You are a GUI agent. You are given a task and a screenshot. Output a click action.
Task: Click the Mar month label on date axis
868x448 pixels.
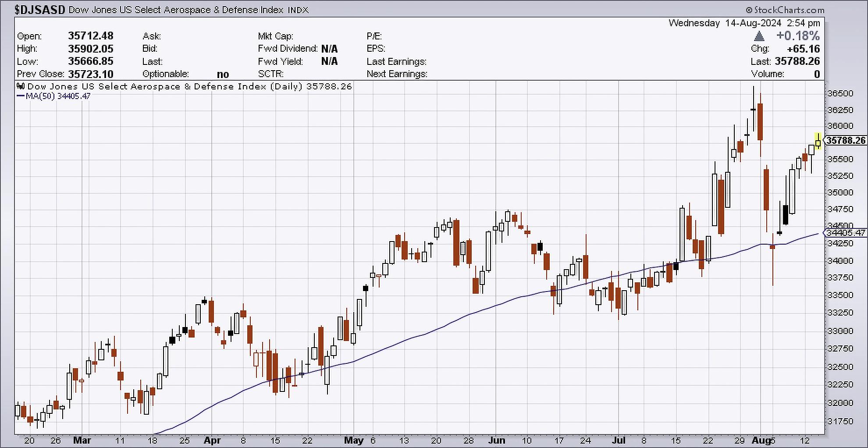coord(82,441)
